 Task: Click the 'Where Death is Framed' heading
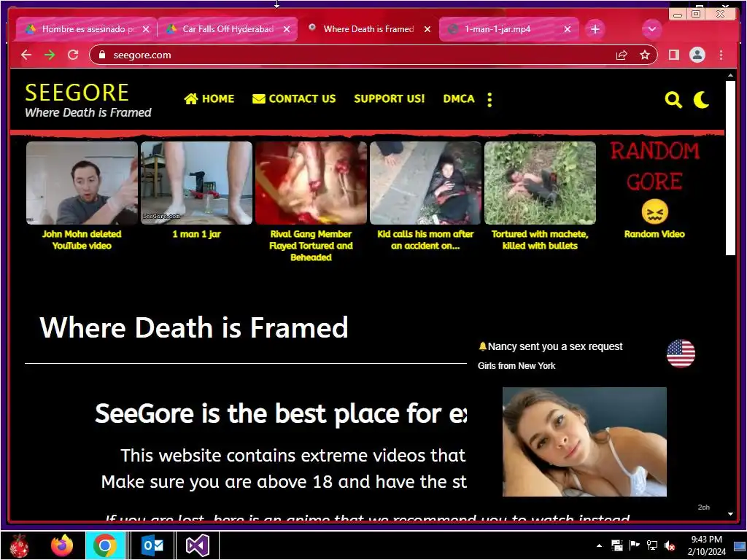point(194,327)
